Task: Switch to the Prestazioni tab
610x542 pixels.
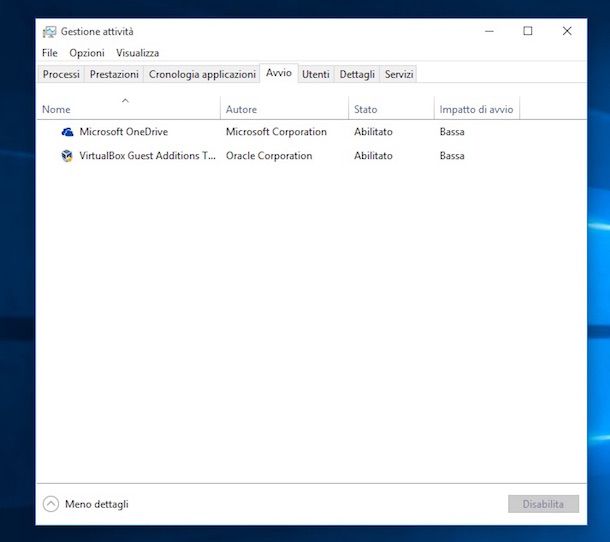Action: pos(114,75)
